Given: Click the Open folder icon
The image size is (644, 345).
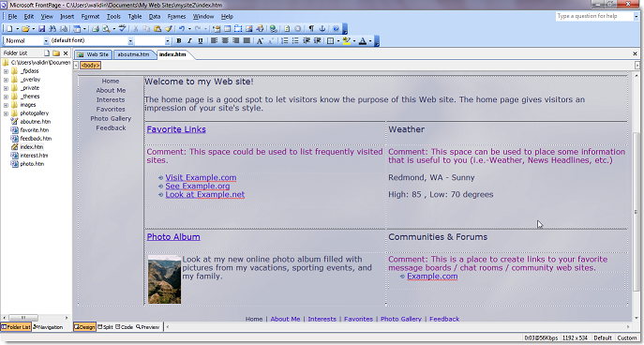Looking at the screenshot, I should click(x=25, y=29).
